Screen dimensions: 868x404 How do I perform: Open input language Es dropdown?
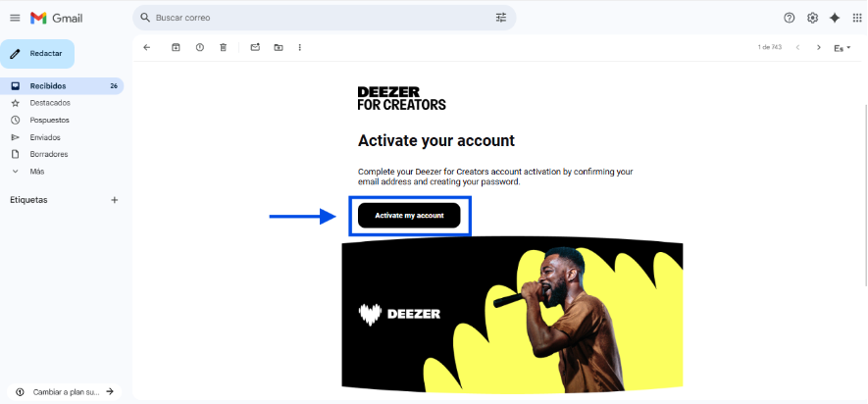pyautogui.click(x=842, y=48)
